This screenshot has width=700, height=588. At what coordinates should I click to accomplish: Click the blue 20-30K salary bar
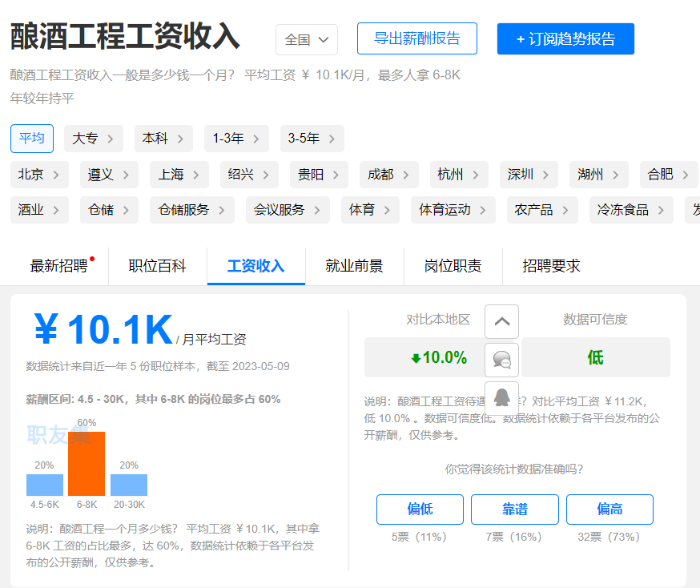[129, 485]
